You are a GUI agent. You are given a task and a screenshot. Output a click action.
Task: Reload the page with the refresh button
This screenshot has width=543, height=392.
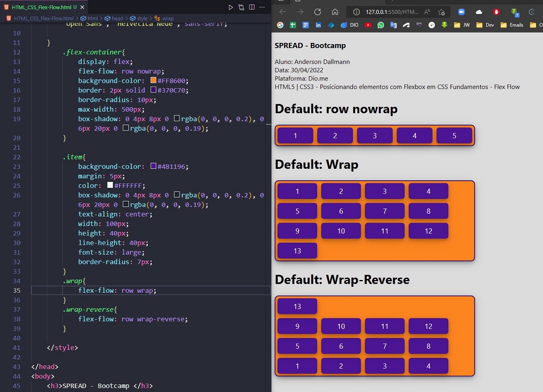[x=317, y=12]
